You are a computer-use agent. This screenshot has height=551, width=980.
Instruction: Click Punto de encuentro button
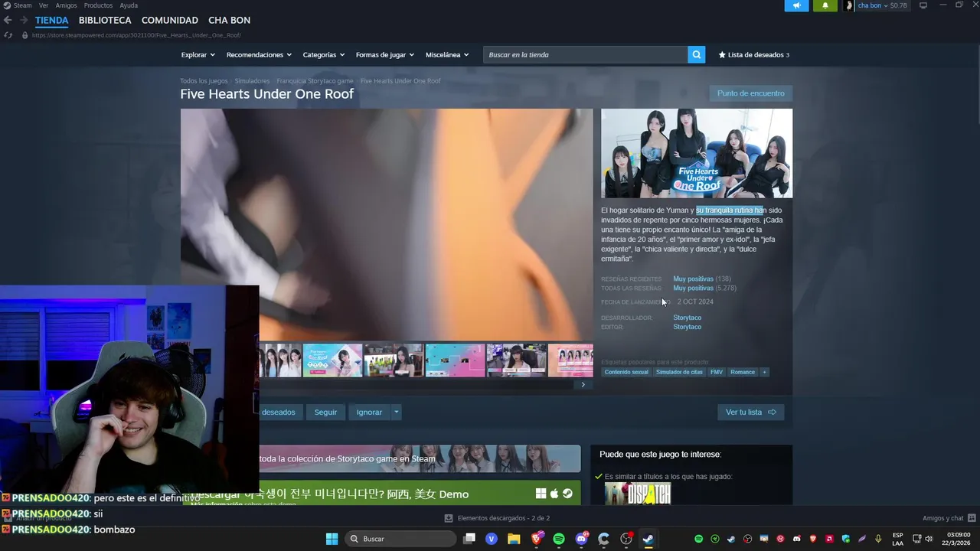click(750, 93)
